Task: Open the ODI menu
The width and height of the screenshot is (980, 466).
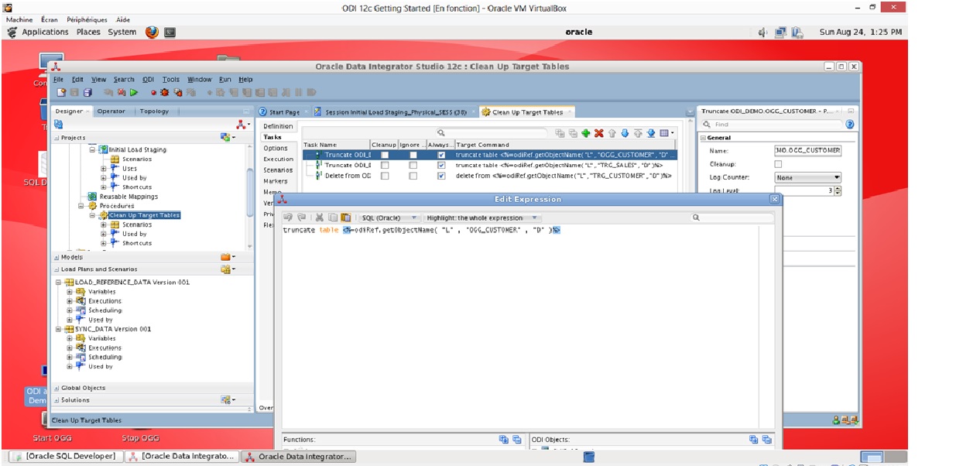Action: click(148, 79)
